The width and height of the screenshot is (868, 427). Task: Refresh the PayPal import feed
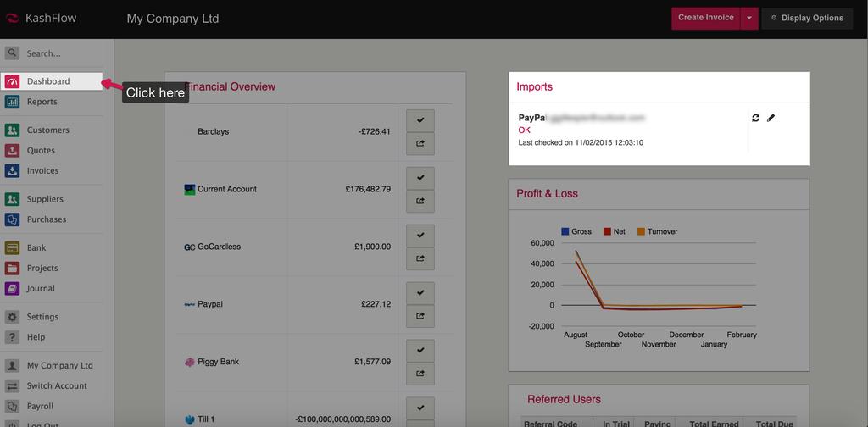pyautogui.click(x=755, y=118)
